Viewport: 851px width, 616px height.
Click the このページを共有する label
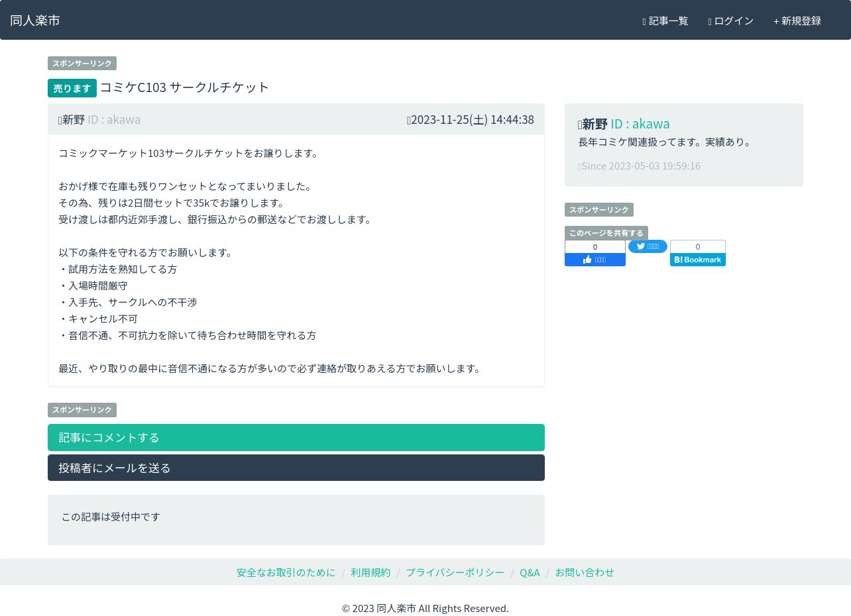pyautogui.click(x=606, y=233)
